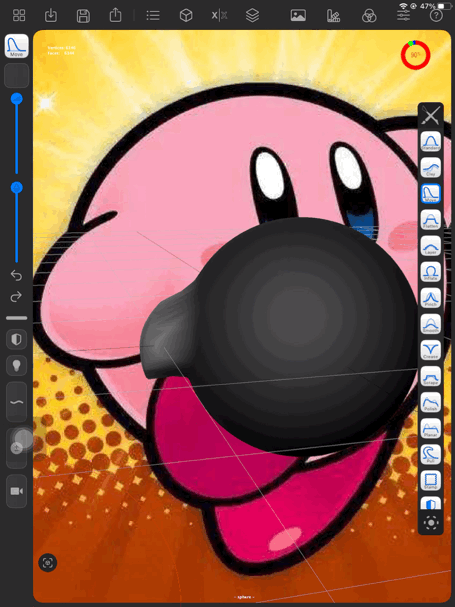Open the scenes grid icon in top bar
Image resolution: width=455 pixels, height=607 pixels.
(x=19, y=15)
